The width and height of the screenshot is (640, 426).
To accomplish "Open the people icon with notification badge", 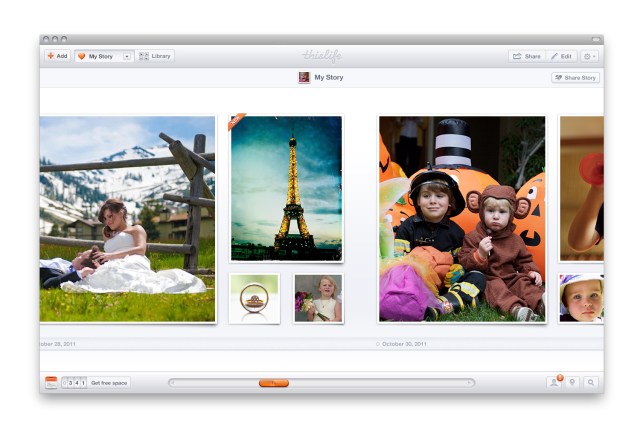I will [554, 382].
